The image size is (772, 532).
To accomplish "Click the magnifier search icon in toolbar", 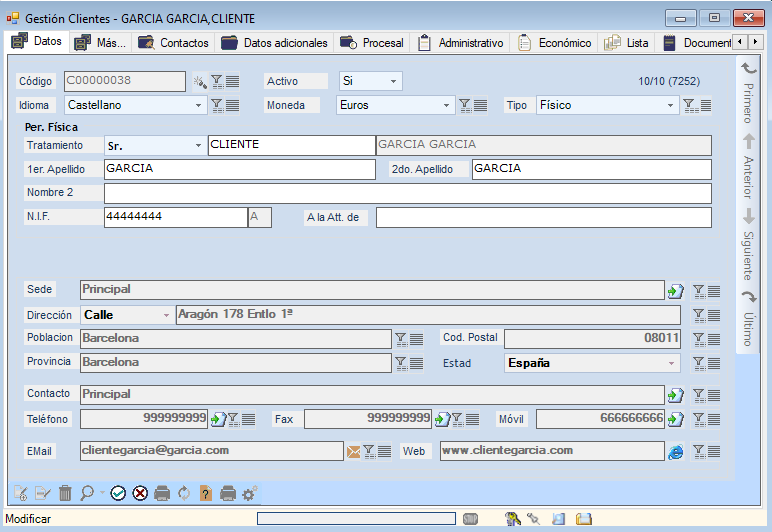I will (87, 493).
